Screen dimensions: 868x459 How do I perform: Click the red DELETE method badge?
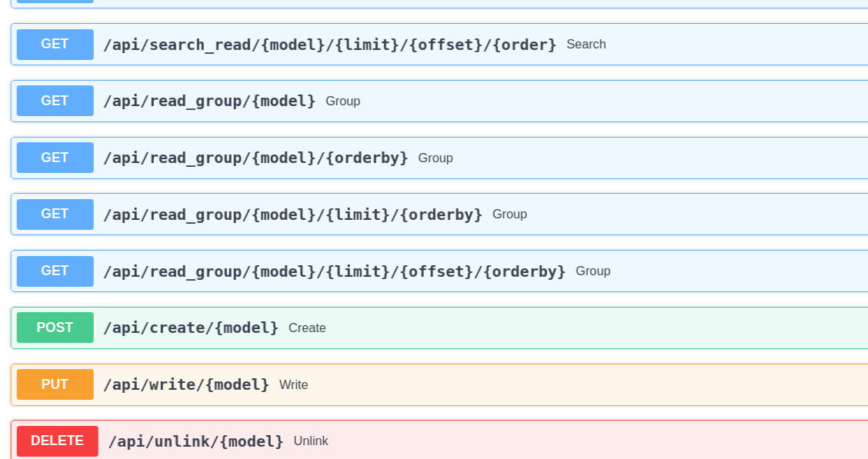click(x=57, y=441)
